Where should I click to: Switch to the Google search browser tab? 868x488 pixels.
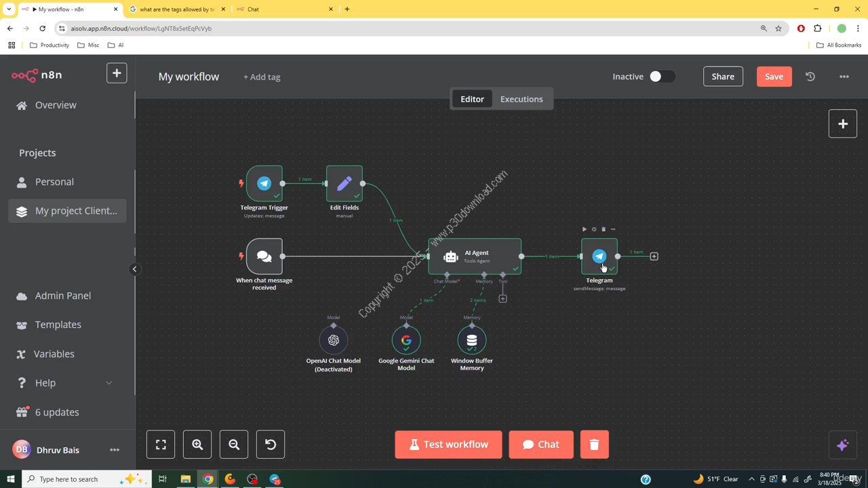coord(178,9)
